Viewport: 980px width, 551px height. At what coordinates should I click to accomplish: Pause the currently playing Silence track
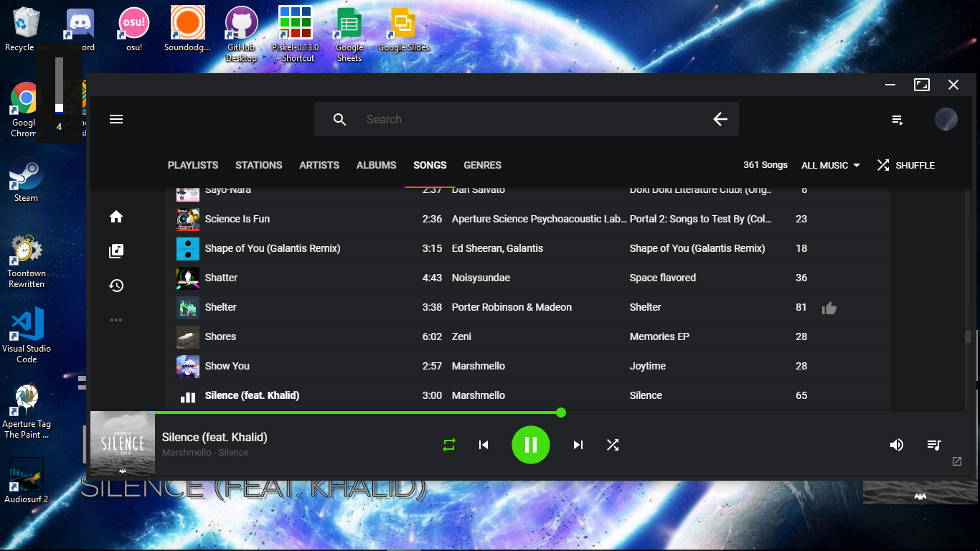[x=531, y=445]
